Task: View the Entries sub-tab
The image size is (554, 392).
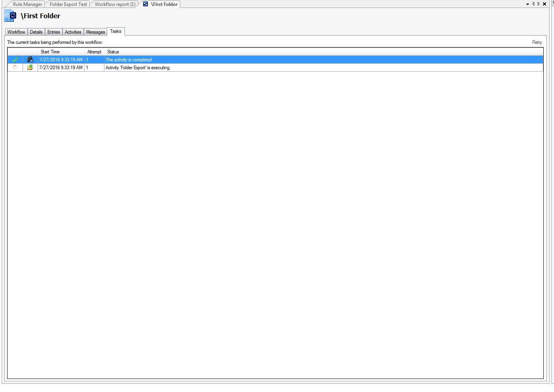Action: point(54,32)
